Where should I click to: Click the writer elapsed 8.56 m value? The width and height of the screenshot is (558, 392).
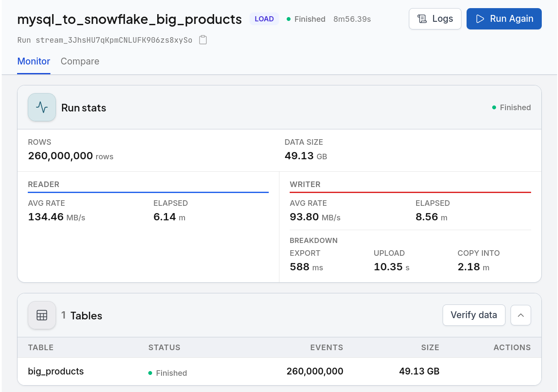pyautogui.click(x=432, y=217)
